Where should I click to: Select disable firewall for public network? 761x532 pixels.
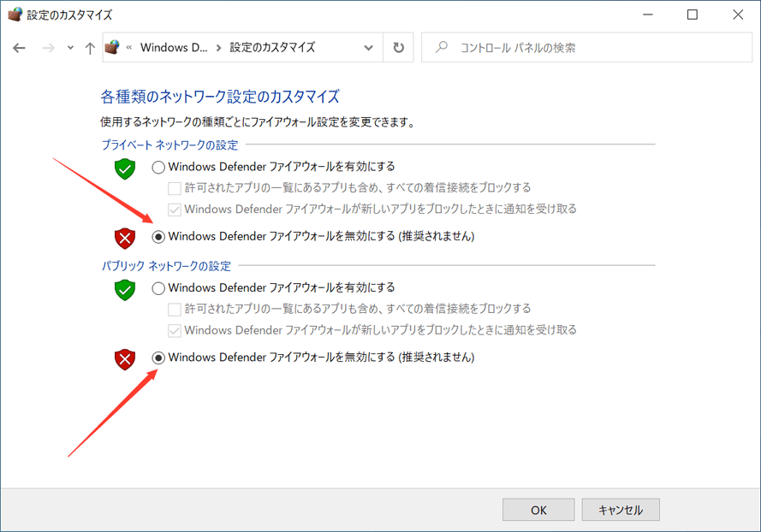[x=158, y=358]
